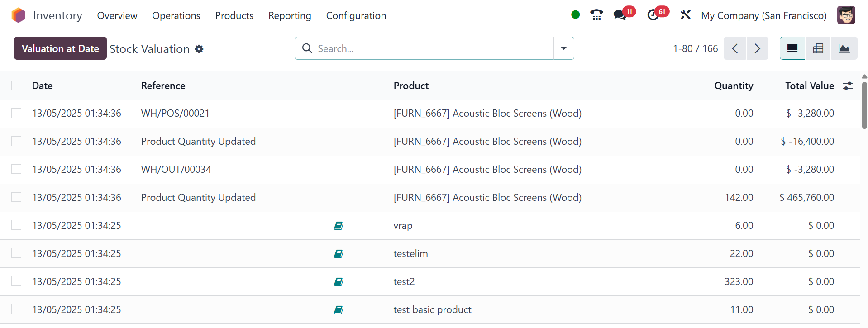This screenshot has height=328, width=868.
Task: Check the box for the testelim row
Action: pyautogui.click(x=16, y=253)
